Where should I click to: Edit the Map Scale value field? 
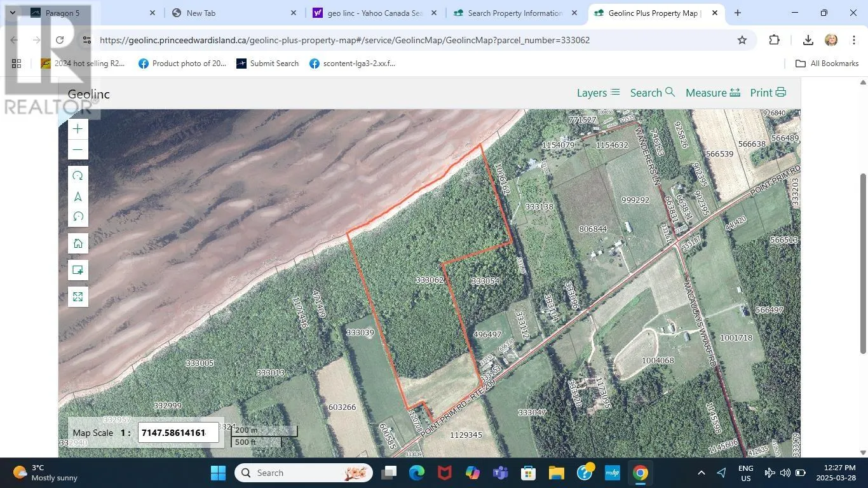point(178,432)
